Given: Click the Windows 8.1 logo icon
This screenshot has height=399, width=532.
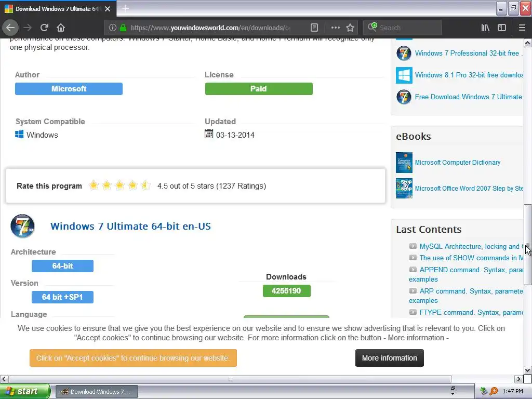Looking at the screenshot, I should pos(404,75).
